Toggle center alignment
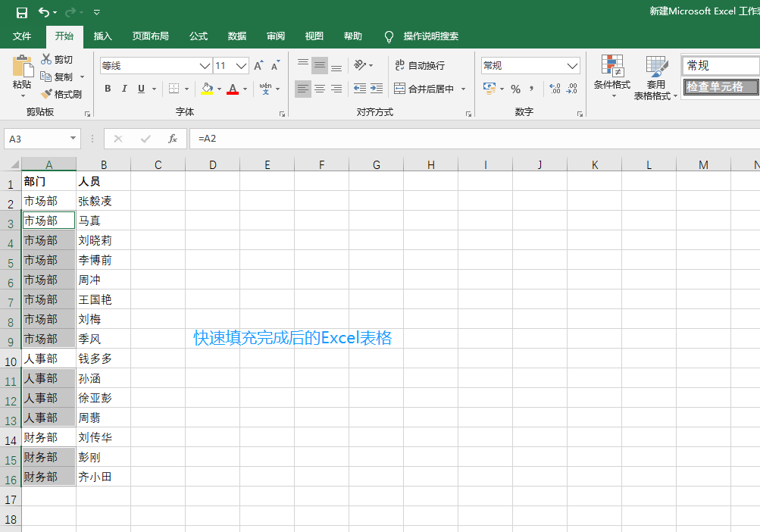This screenshot has height=532, width=760. point(319,89)
